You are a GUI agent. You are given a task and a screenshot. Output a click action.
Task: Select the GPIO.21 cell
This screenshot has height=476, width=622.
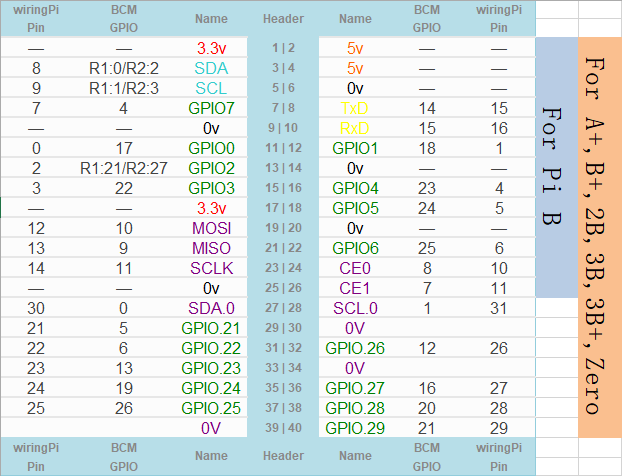click(x=211, y=328)
